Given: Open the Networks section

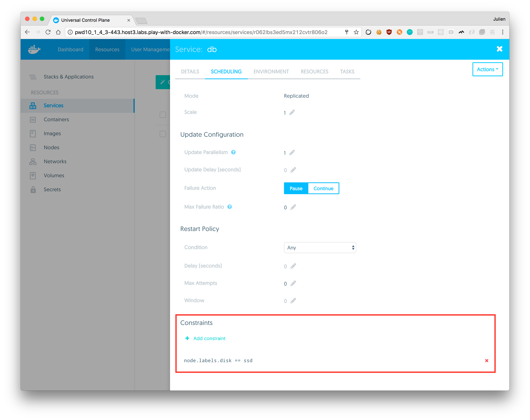Looking at the screenshot, I should pyautogui.click(x=55, y=161).
